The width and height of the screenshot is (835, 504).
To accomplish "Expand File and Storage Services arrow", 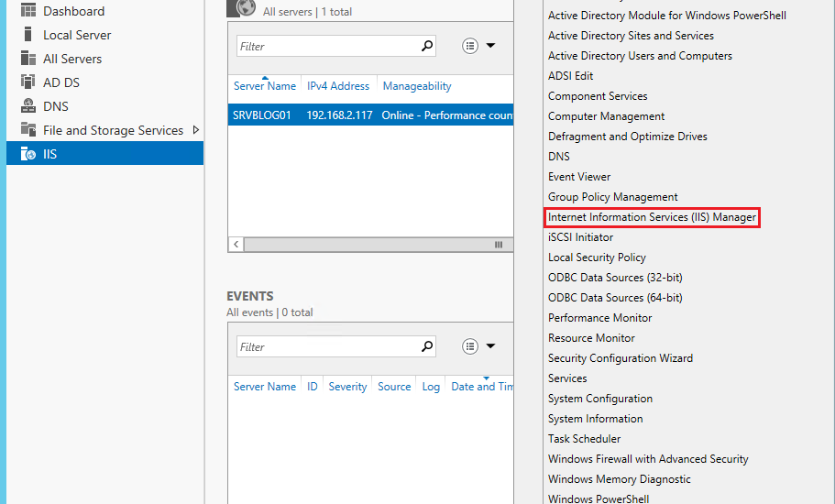I will (x=196, y=130).
